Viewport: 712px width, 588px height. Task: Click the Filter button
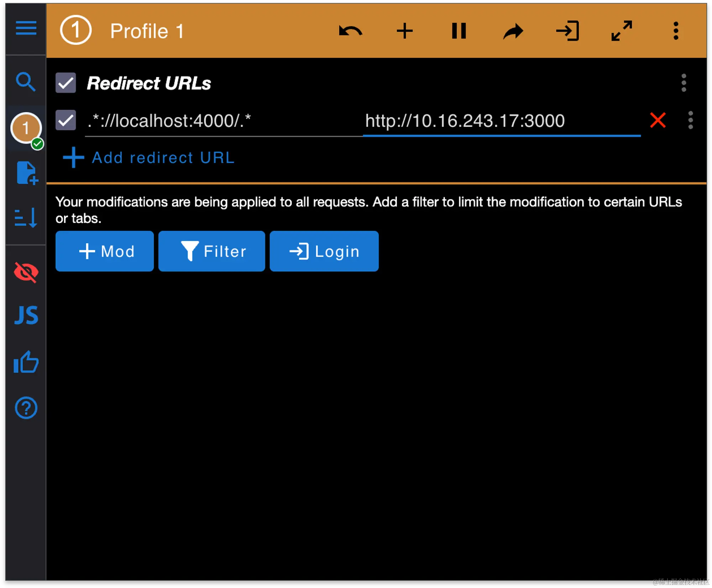click(x=212, y=251)
